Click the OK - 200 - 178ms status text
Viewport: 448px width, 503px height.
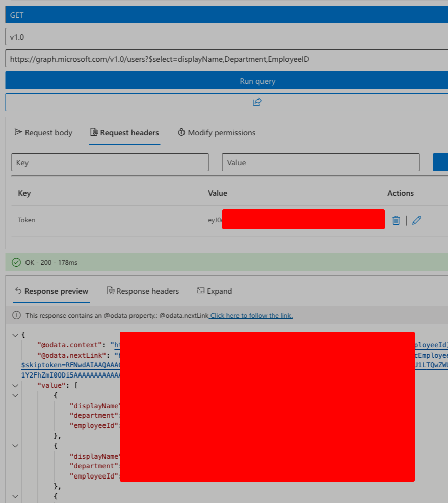(x=51, y=262)
